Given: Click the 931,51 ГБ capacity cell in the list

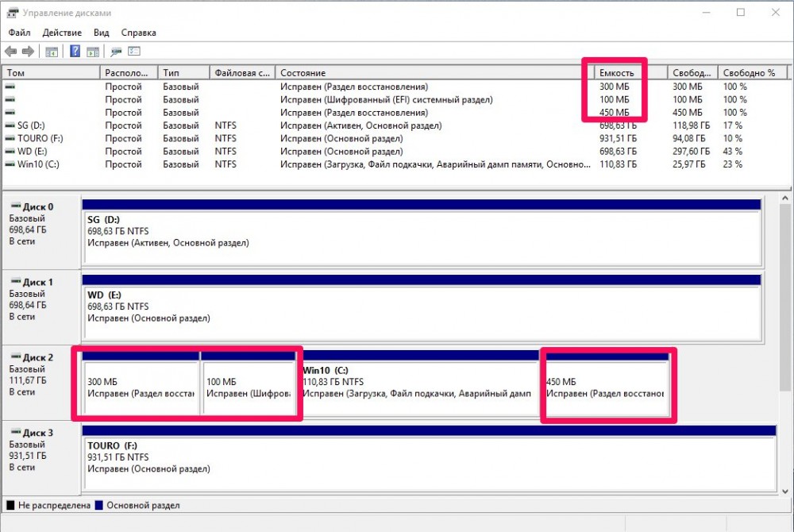Looking at the screenshot, I should (618, 138).
